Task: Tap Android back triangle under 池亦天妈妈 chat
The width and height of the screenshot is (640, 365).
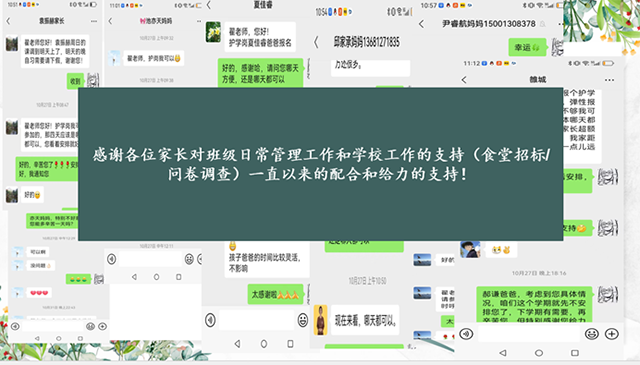Action: tap(134, 277)
